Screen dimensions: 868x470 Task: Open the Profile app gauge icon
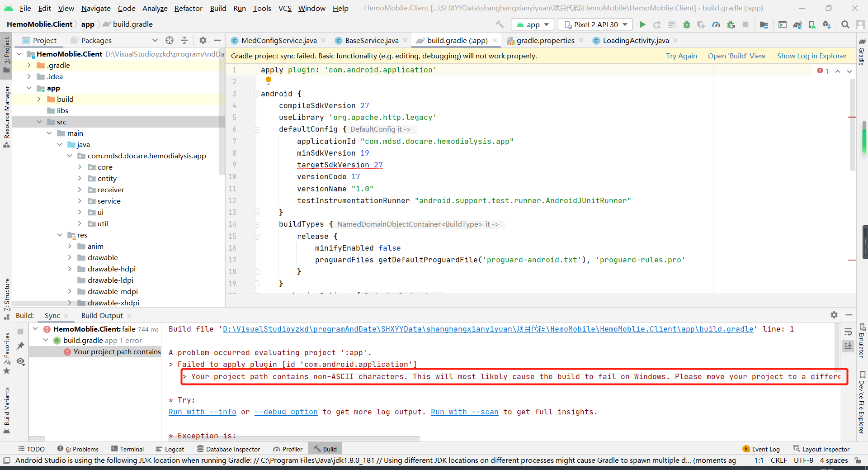pyautogui.click(x=716, y=24)
